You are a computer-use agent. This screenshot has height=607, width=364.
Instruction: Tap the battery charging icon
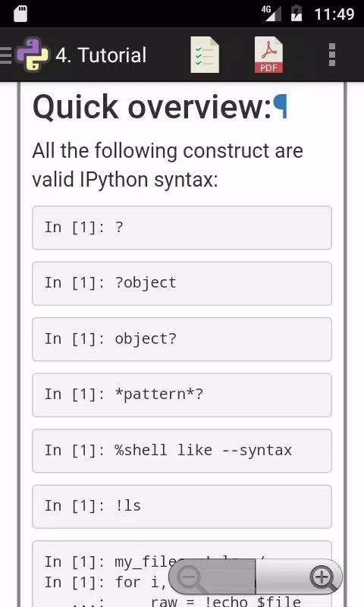point(297,13)
